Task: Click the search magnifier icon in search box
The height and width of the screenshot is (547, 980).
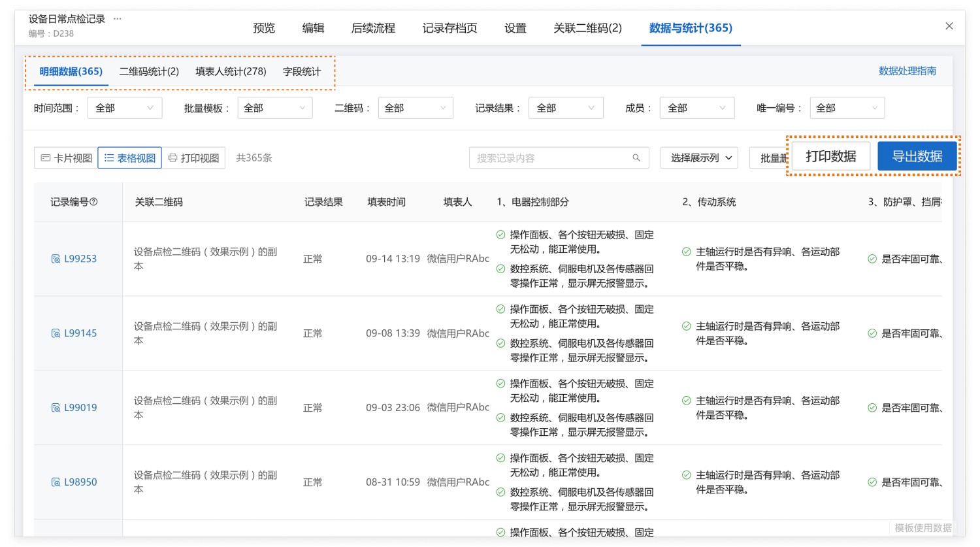Action: coord(636,158)
